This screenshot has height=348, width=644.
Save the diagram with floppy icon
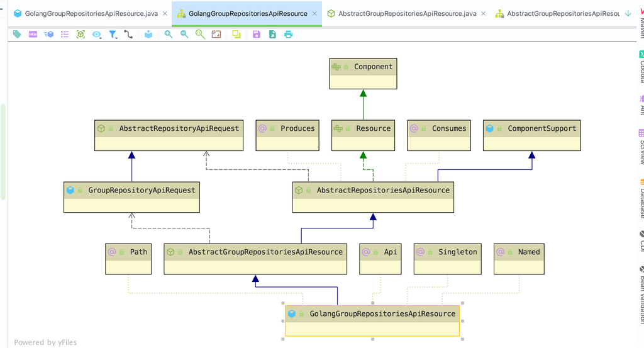click(x=257, y=35)
